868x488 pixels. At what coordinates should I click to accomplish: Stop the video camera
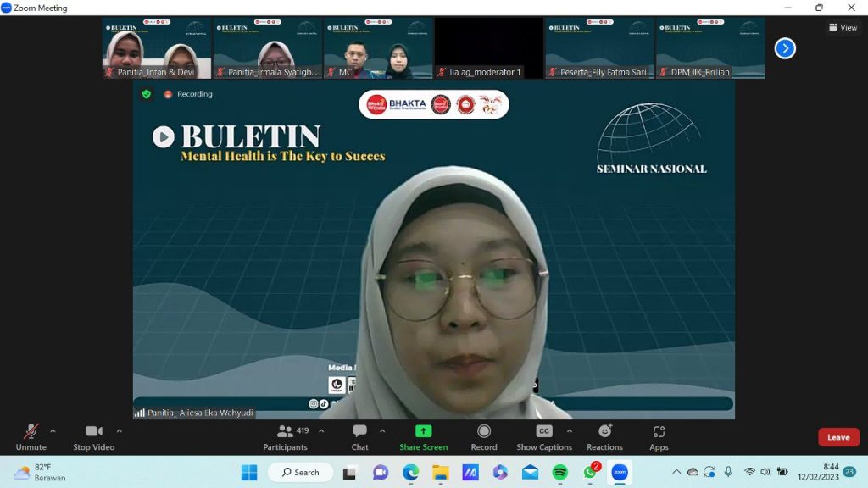pos(93,437)
